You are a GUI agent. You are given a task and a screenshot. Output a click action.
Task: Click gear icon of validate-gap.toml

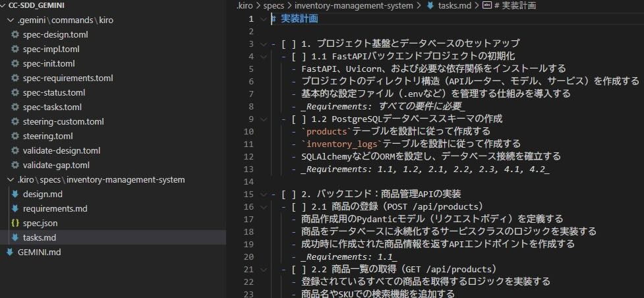click(15, 165)
